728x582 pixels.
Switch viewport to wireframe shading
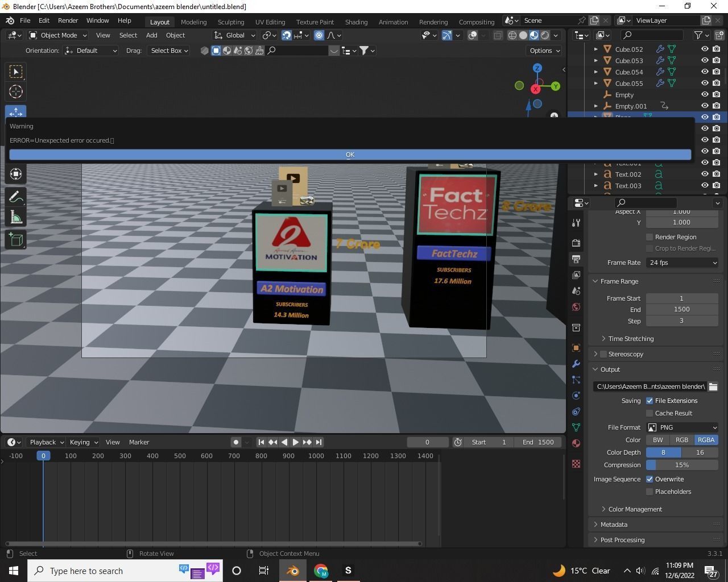point(512,35)
